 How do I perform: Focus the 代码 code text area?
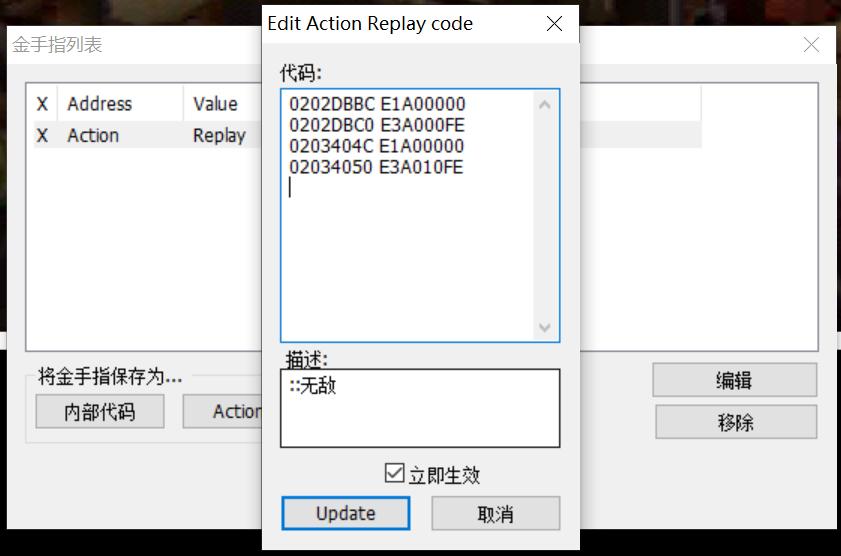click(420, 215)
